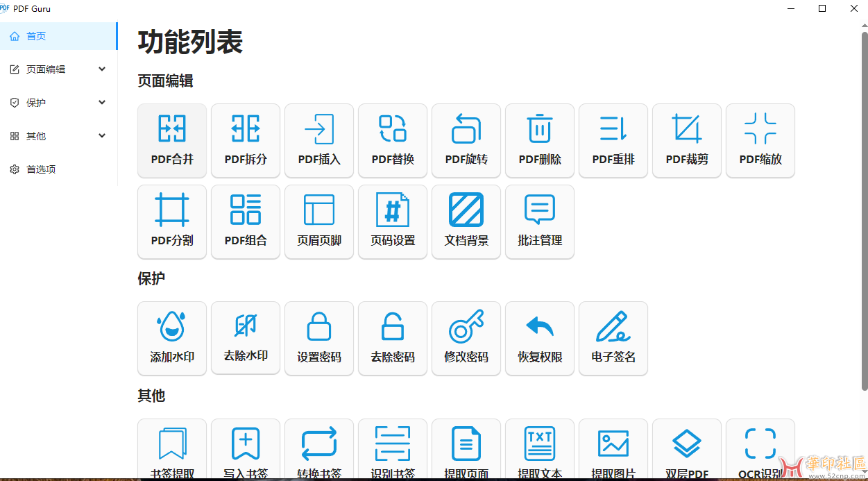This screenshot has width=868, height=481.
Task: Click the vertical scrollbar on the right
Action: [864, 208]
